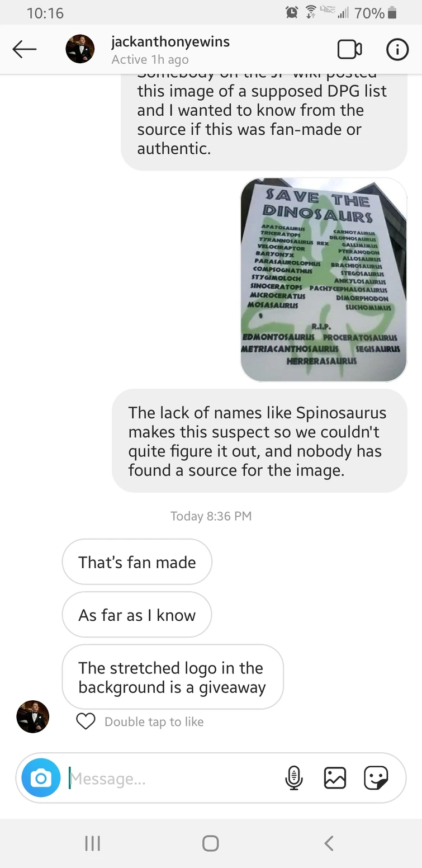
Task: Focus the Message text field
Action: [x=173, y=778]
